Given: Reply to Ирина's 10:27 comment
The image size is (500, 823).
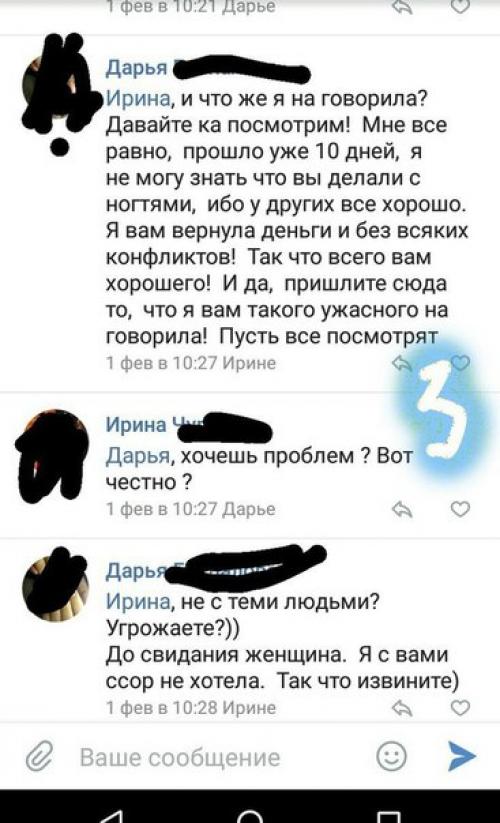Looking at the screenshot, I should (402, 510).
